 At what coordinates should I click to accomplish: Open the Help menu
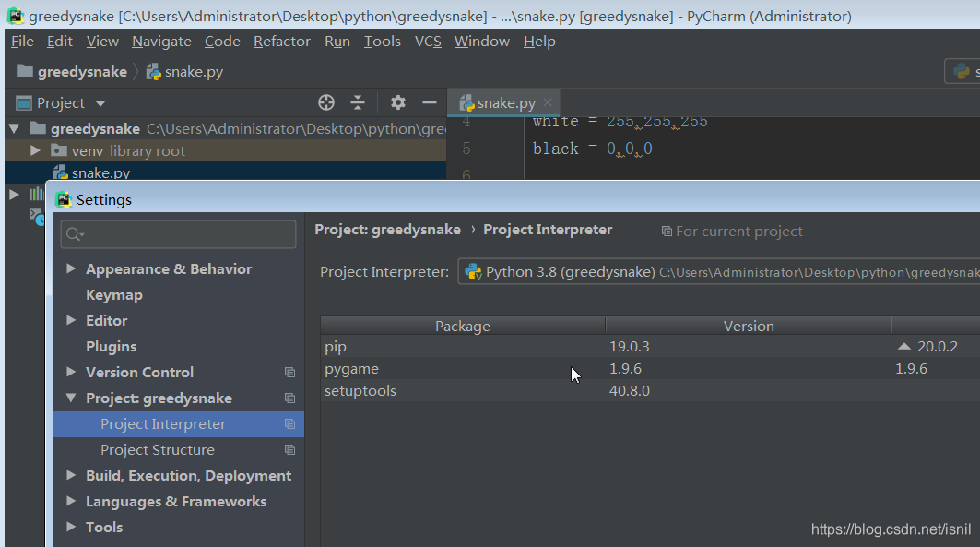(539, 42)
